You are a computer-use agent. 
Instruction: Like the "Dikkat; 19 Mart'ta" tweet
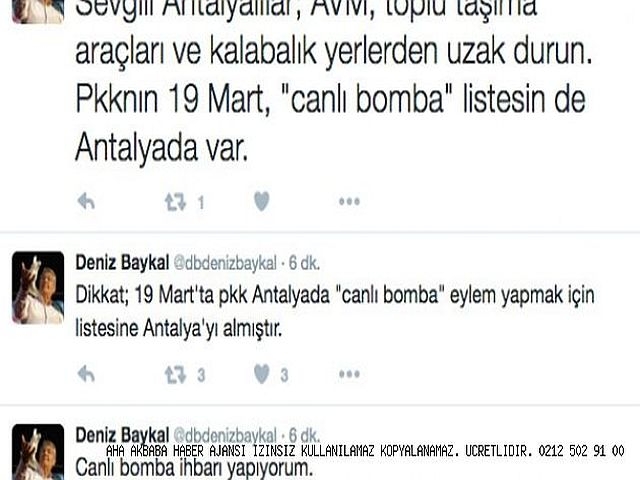coord(262,374)
